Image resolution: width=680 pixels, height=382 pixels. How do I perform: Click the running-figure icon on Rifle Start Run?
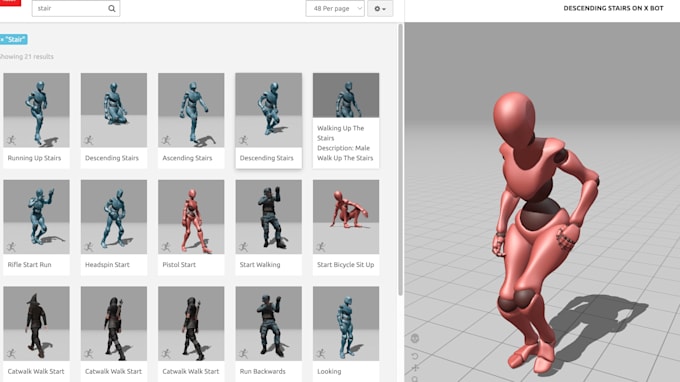pyautogui.click(x=12, y=247)
